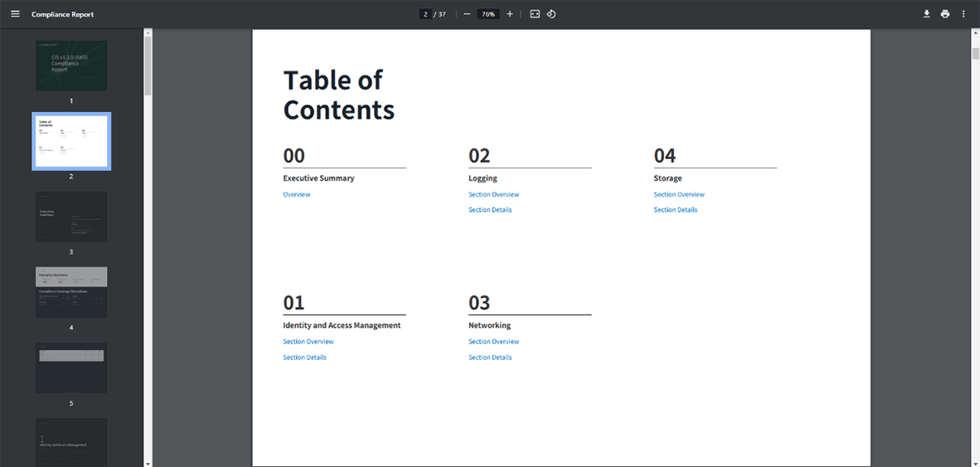Viewport: 980px width, 467px height.
Task: Zoom out with the minus icon
Action: (467, 14)
